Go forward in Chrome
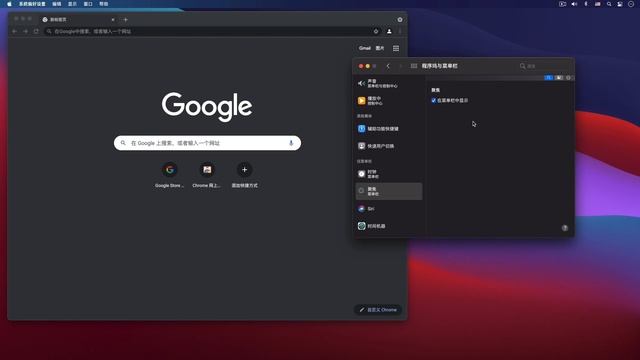Viewport: 640px width, 360px height. pos(25,31)
